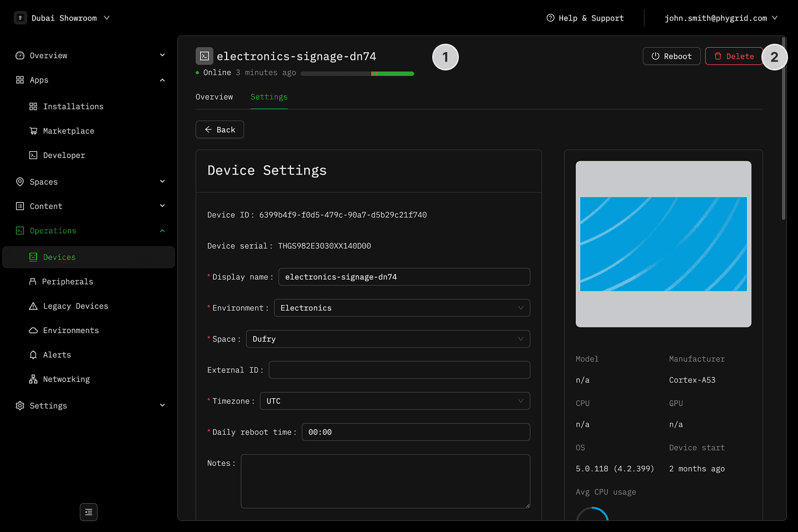Expand the Spaces section chevron
The image size is (798, 532).
point(162,182)
